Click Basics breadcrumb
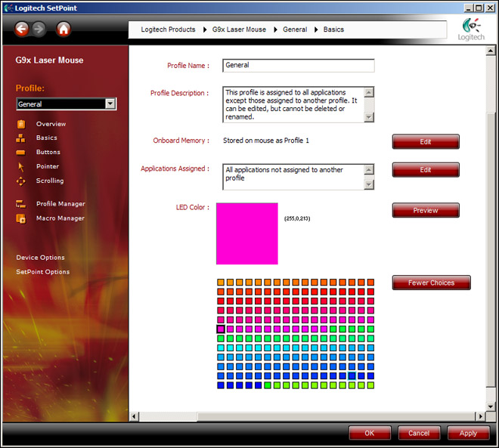Image resolution: width=499 pixels, height=448 pixels. point(333,29)
